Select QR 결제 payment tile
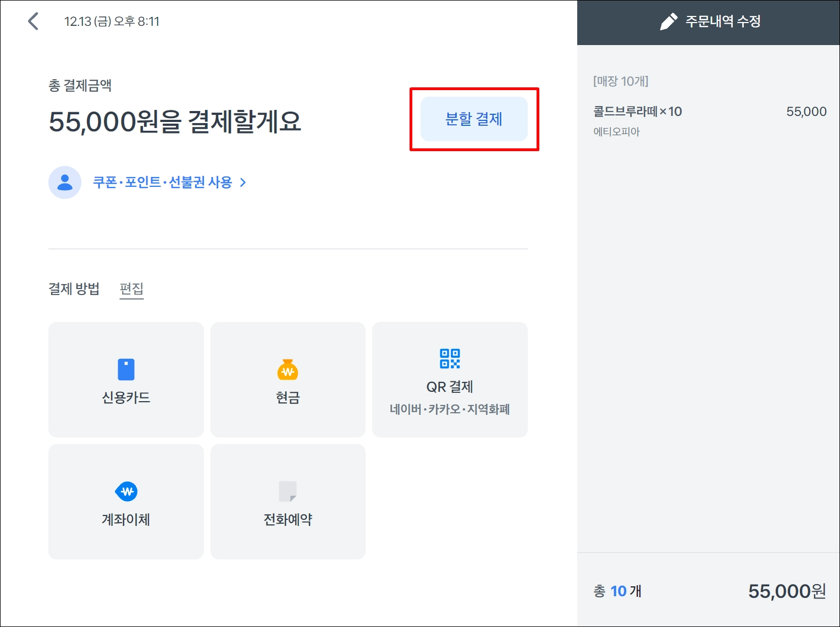The height and width of the screenshot is (627, 840). click(450, 380)
